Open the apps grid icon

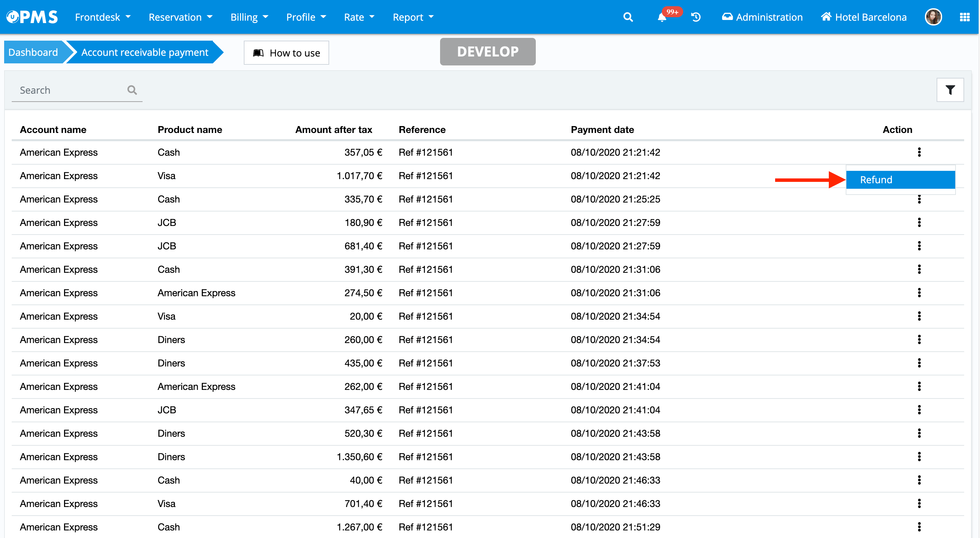(x=965, y=17)
